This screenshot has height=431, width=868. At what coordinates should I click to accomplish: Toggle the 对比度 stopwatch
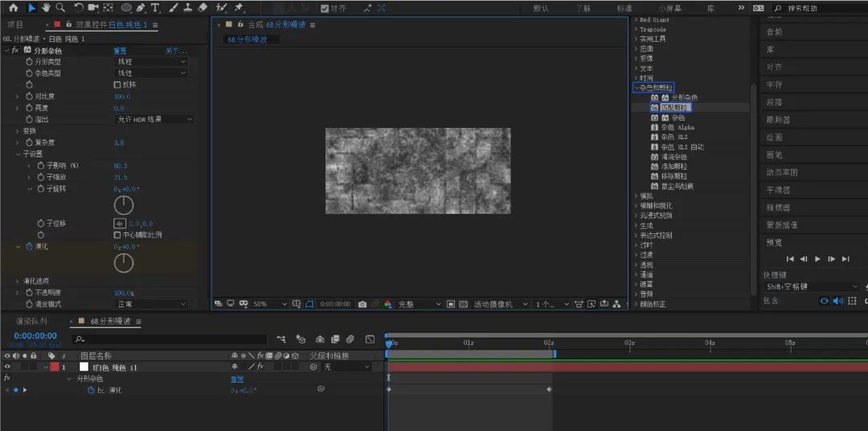(x=30, y=96)
